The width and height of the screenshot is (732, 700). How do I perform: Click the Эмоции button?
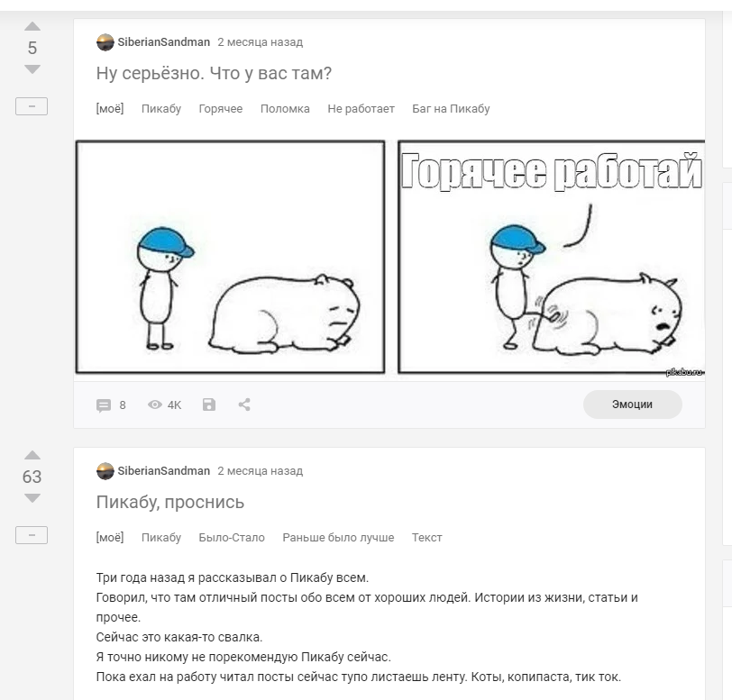point(632,405)
